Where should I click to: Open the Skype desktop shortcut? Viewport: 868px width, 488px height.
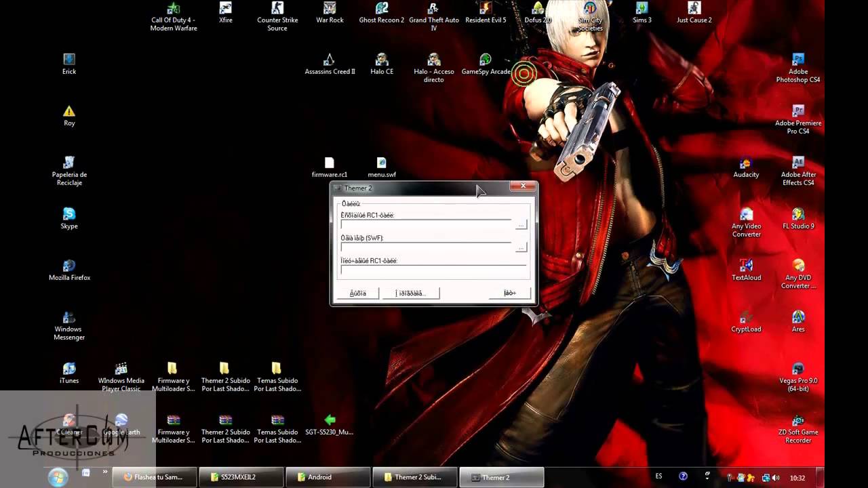(69, 218)
